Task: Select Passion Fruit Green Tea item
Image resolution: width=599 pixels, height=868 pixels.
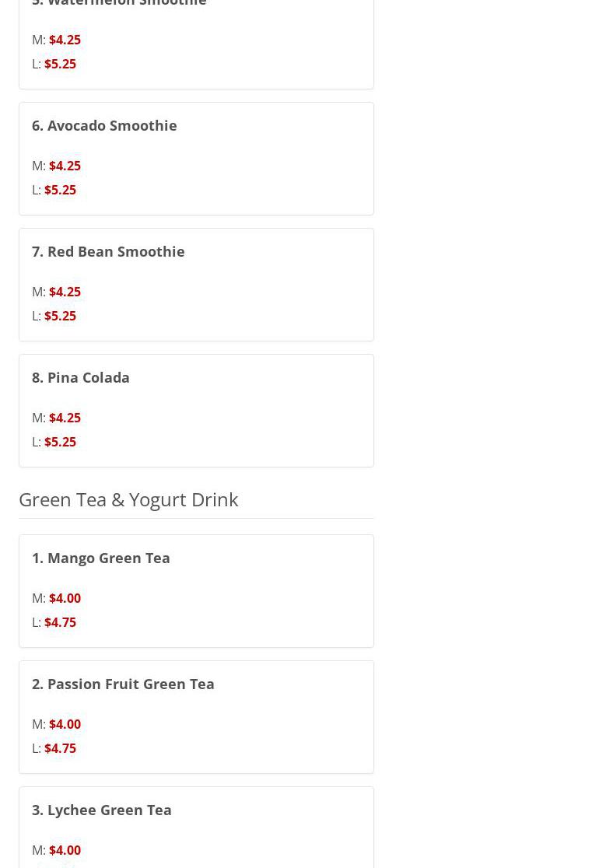Action: [x=196, y=717]
